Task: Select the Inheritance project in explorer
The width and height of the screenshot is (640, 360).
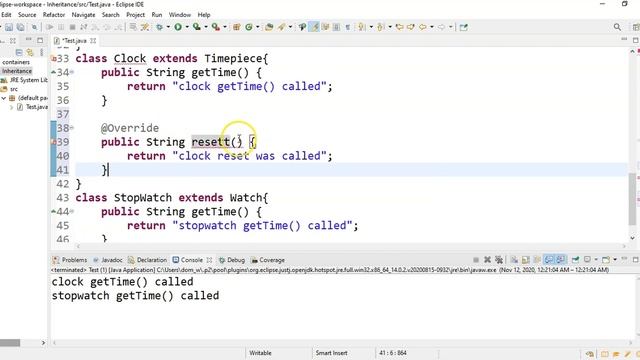Action: tap(16, 71)
